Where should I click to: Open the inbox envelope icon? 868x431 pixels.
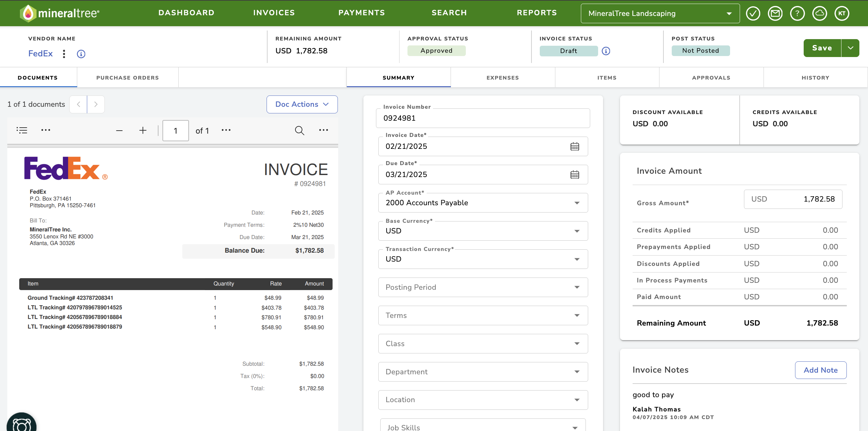tap(775, 14)
